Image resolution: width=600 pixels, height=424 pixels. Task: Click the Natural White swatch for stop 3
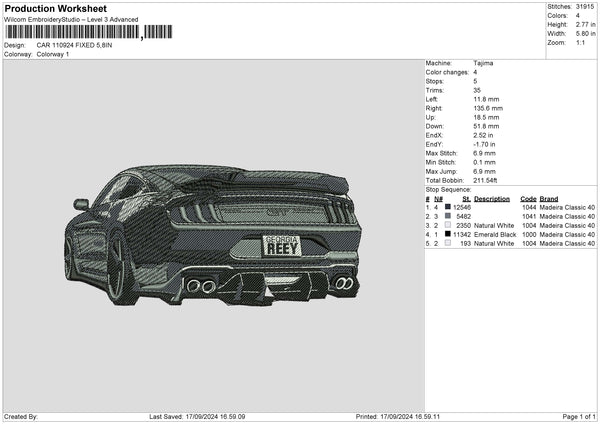tap(447, 225)
